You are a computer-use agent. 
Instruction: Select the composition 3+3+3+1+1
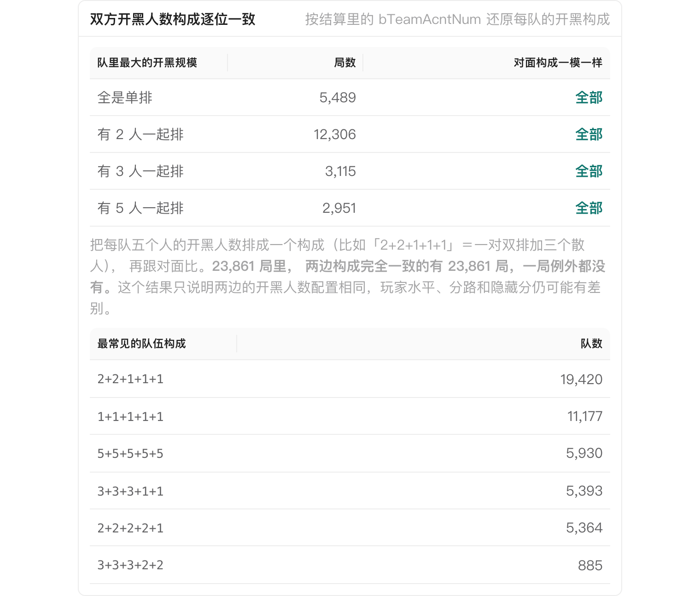point(130,491)
